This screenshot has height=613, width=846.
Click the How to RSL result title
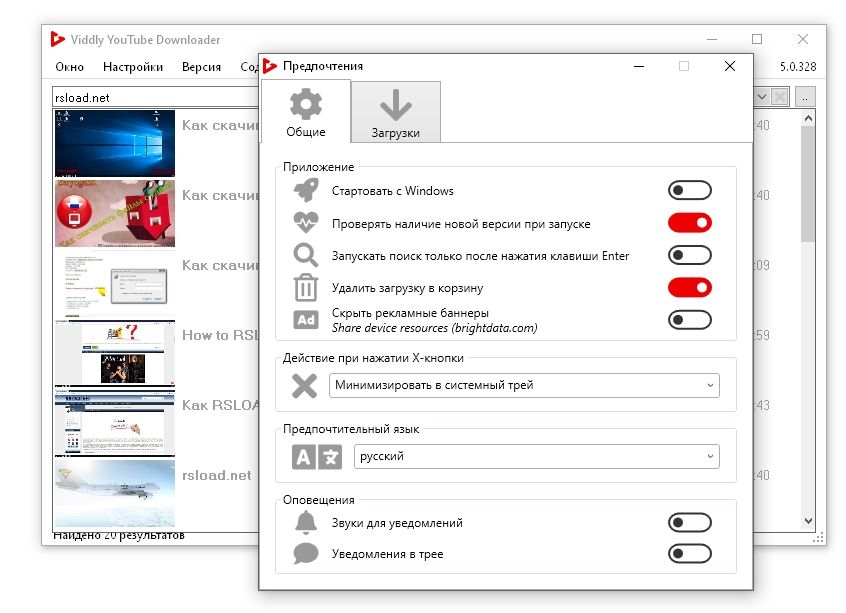click(x=220, y=335)
